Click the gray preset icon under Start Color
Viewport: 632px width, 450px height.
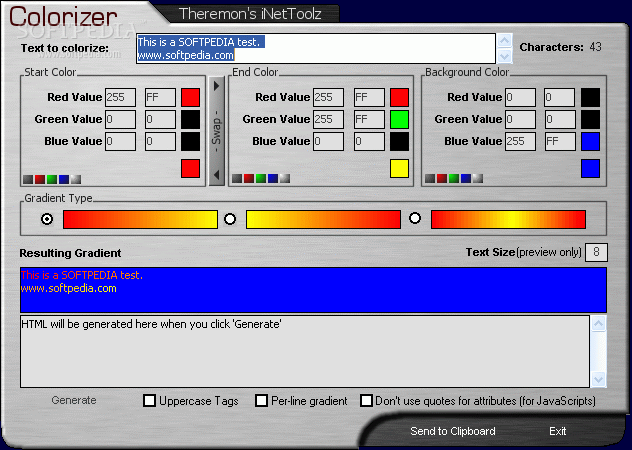point(28,179)
